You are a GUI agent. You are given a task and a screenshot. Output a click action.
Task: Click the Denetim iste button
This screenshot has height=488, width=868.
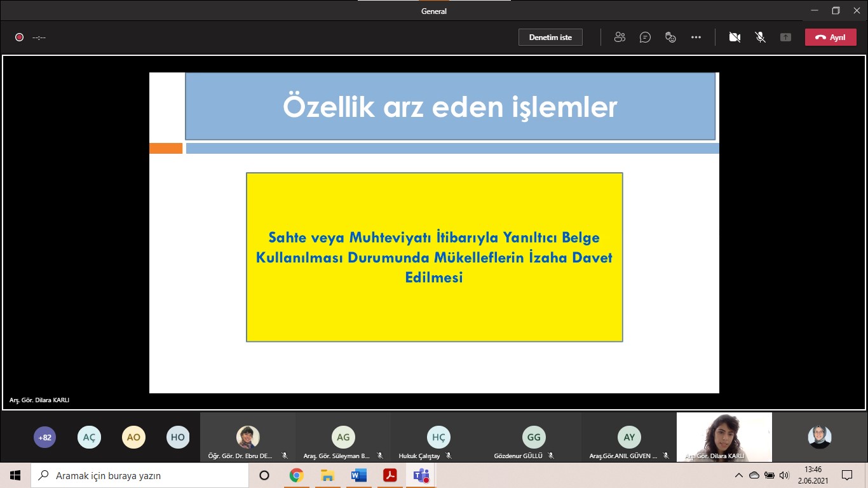coord(550,37)
